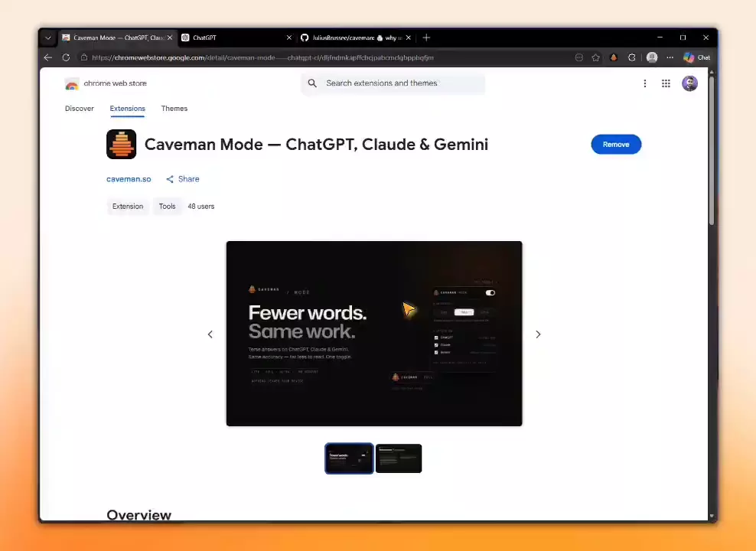This screenshot has height=551, width=756.
Task: Select the first screenshot thumbnail
Action: click(x=349, y=458)
